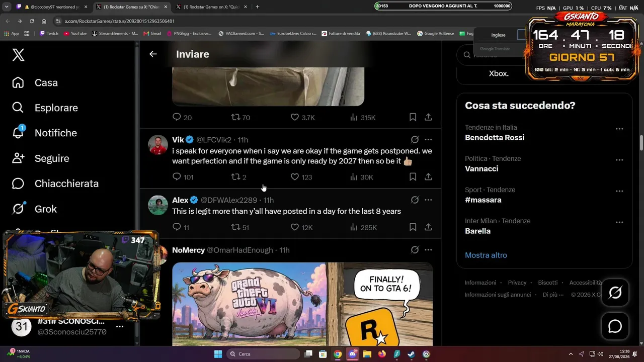Open the floating messages chat button
This screenshot has height=362, width=644.
615,326
